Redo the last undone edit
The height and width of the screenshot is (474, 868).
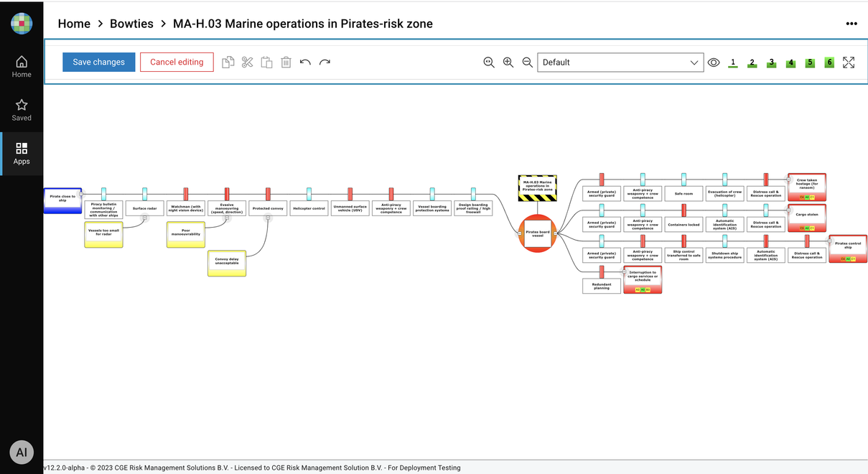325,62
